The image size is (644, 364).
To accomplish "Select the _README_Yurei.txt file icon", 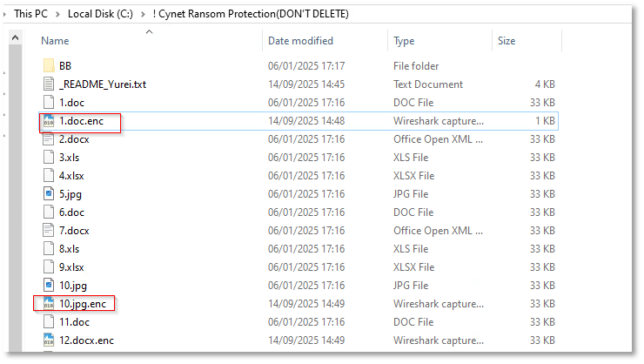I will (49, 84).
